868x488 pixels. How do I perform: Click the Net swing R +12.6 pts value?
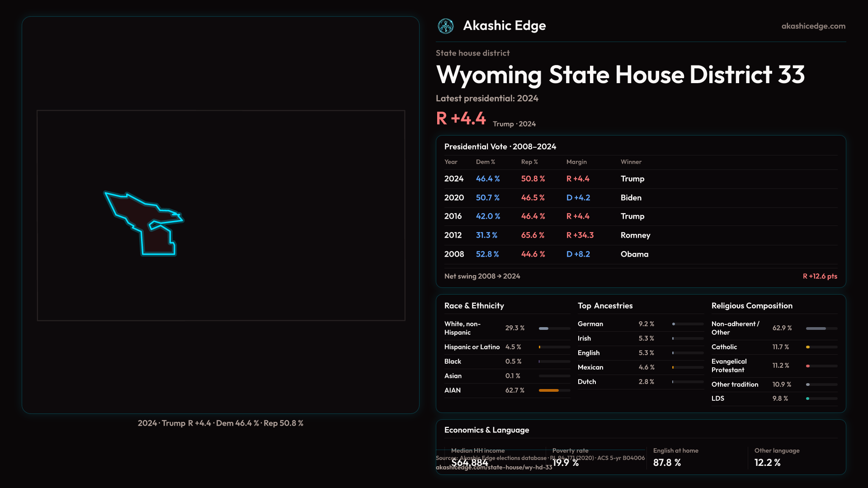[820, 276]
